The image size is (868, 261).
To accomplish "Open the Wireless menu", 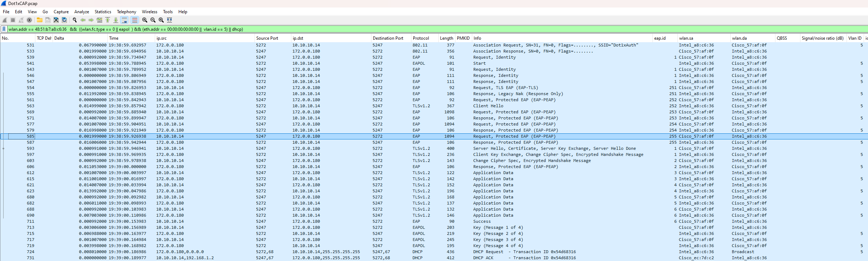I will click(149, 12).
